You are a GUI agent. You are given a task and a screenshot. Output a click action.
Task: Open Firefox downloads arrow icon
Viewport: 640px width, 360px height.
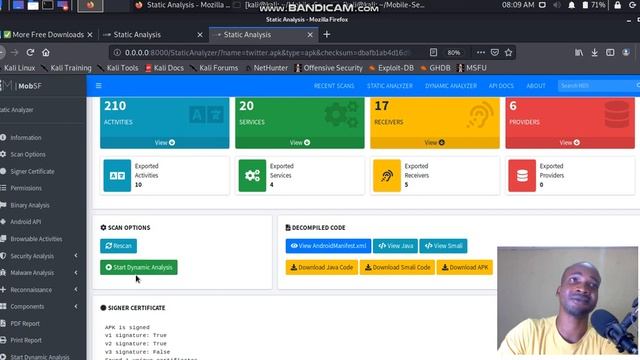pos(595,53)
